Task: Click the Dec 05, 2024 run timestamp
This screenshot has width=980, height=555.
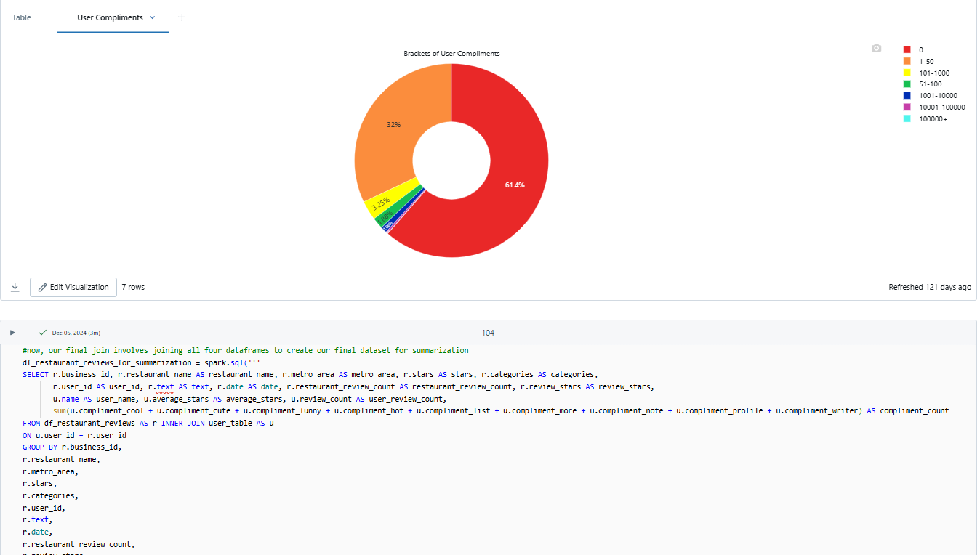Action: (x=76, y=333)
